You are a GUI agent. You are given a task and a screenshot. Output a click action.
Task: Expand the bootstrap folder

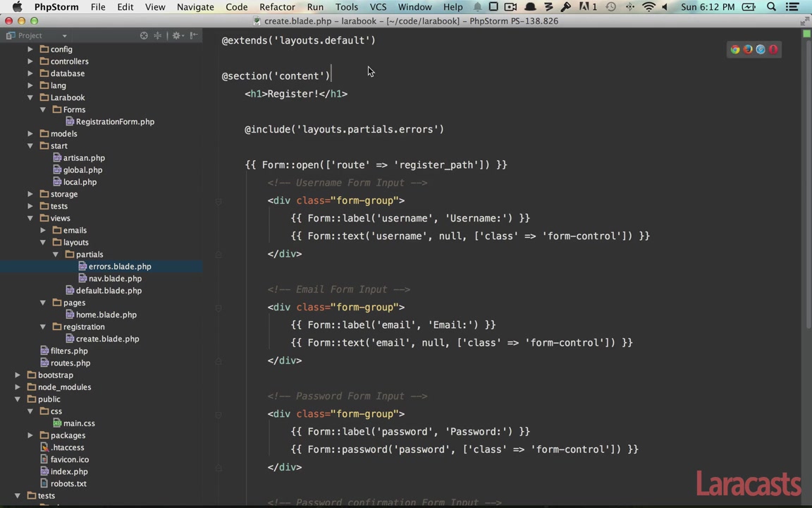pyautogui.click(x=18, y=375)
